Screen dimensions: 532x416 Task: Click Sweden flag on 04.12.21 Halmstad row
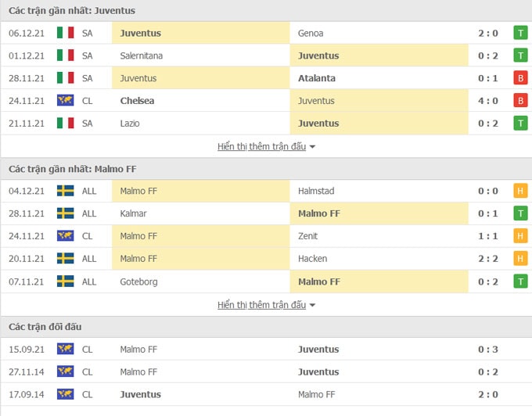point(66,191)
